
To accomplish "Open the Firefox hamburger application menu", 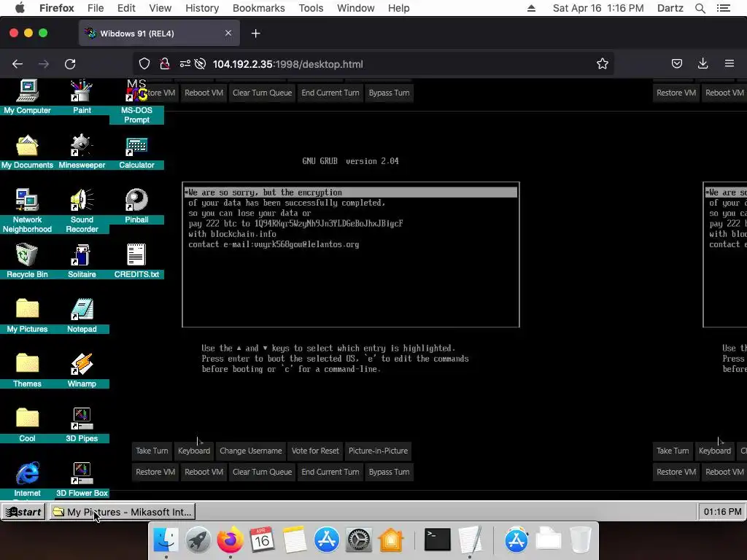I will click(x=729, y=64).
